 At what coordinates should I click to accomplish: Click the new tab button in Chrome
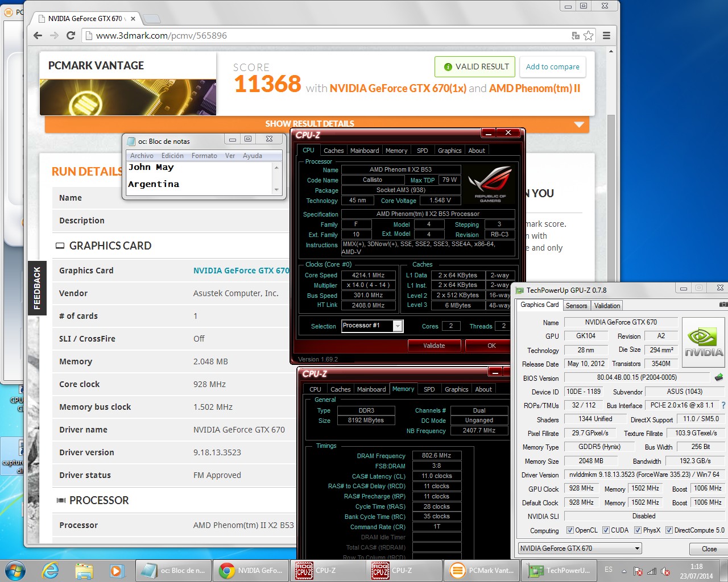click(x=151, y=19)
